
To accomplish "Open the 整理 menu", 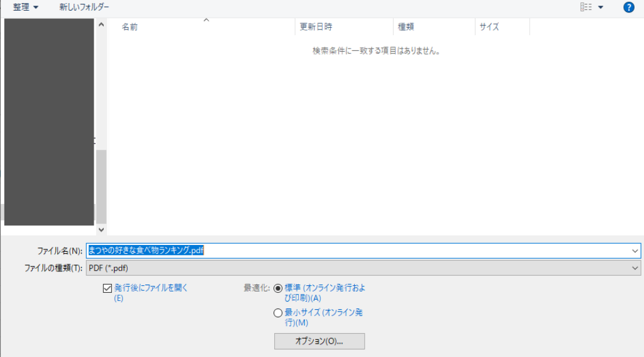I will point(25,7).
